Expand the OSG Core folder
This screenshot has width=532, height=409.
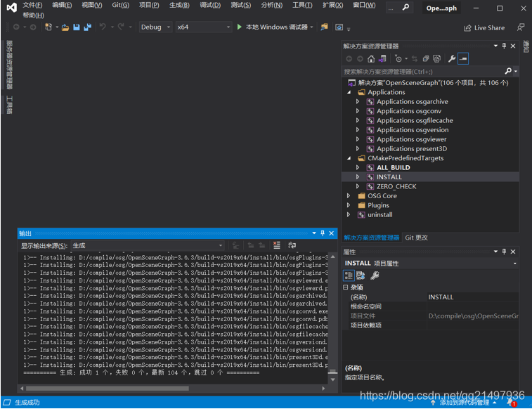click(349, 195)
